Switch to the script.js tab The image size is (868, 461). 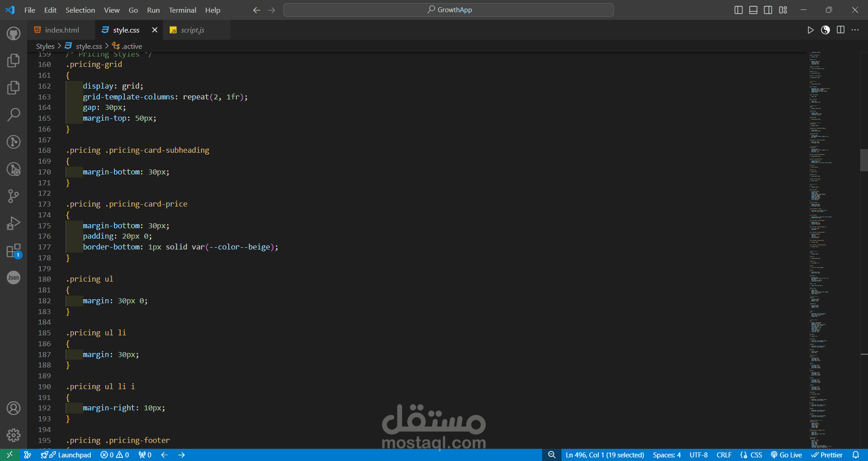pyautogui.click(x=197, y=30)
